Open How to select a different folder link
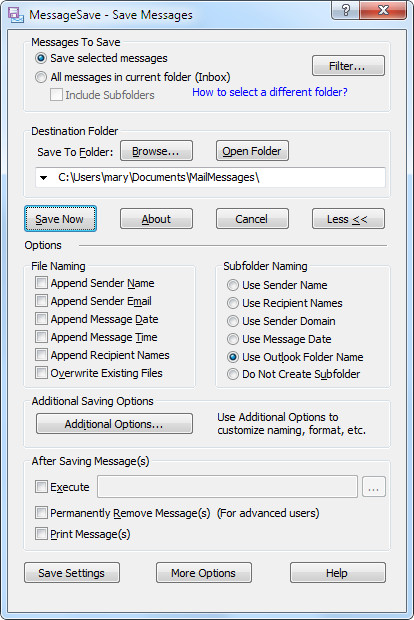The height and width of the screenshot is (620, 414). tap(270, 92)
